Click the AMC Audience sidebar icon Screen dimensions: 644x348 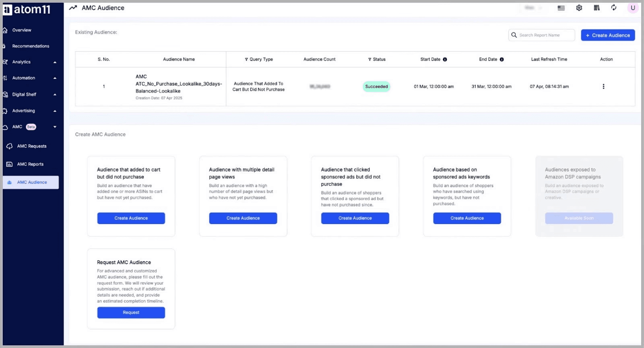point(10,182)
